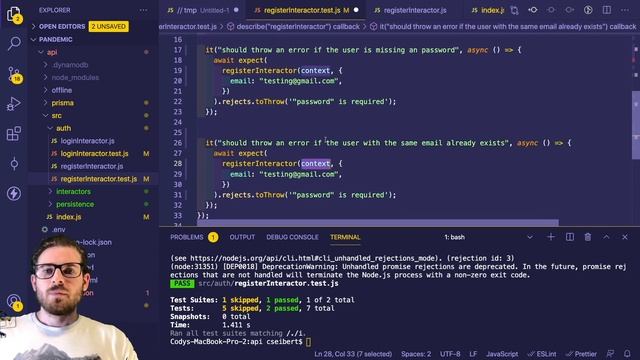Open loginInteractor.test.js in file tree

[x=94, y=153]
